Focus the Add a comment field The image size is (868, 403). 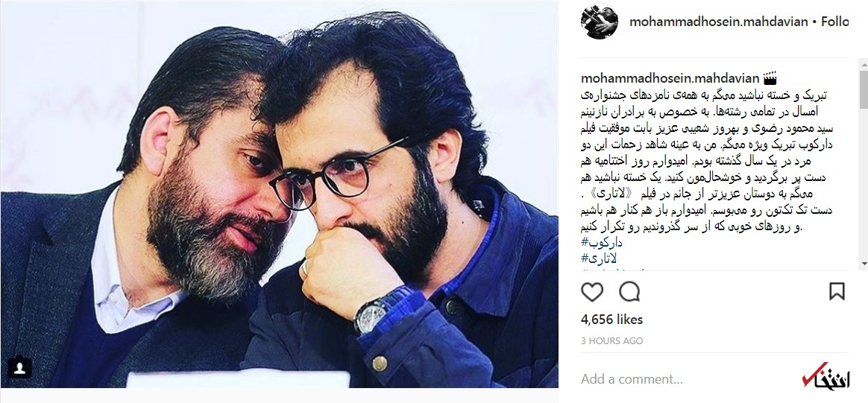point(687,379)
